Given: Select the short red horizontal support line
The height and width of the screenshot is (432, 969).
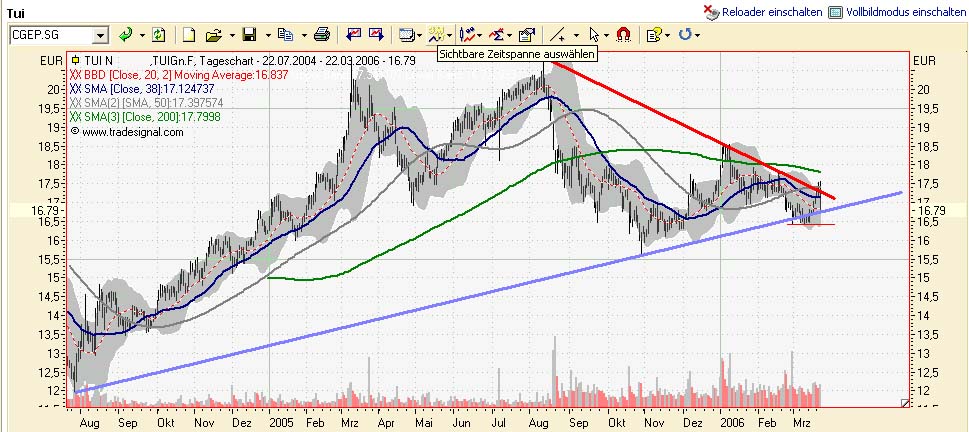Looking at the screenshot, I should 811,224.
